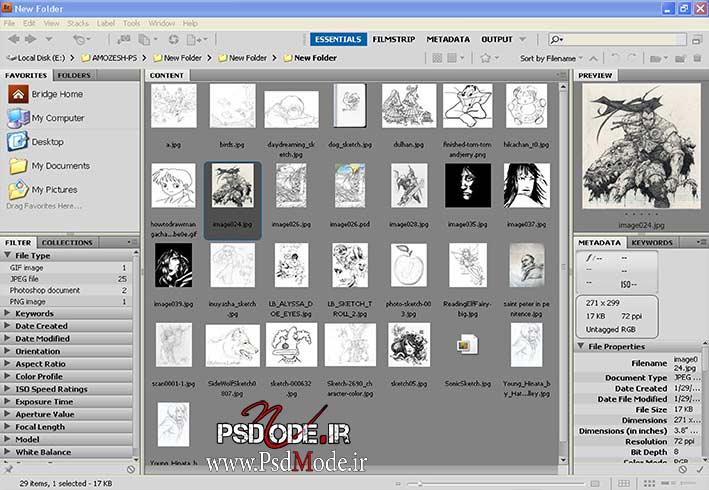Open the Stacks menu
The height and width of the screenshot is (490, 709).
[x=78, y=23]
